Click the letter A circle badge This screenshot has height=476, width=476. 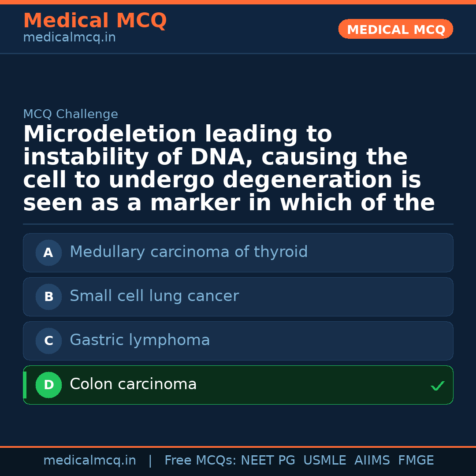point(48,253)
